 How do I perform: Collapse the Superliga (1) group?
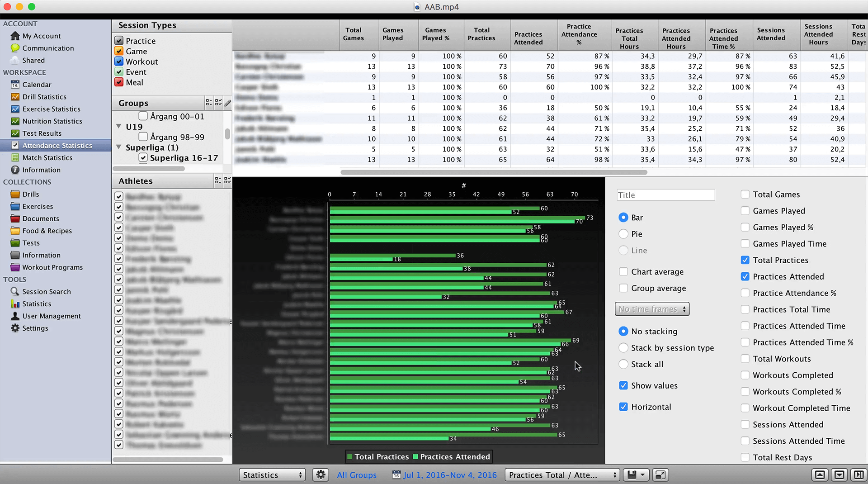119,147
